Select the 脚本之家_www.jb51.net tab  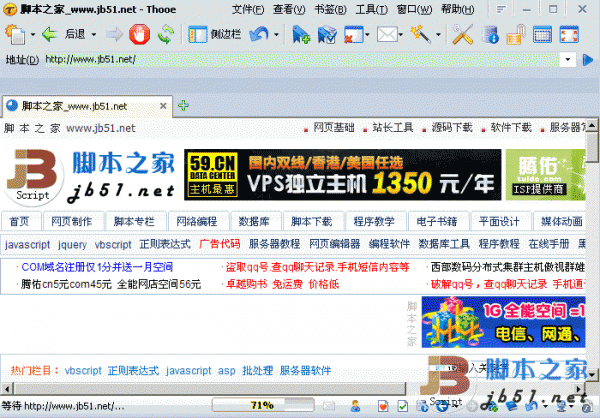pyautogui.click(x=87, y=106)
